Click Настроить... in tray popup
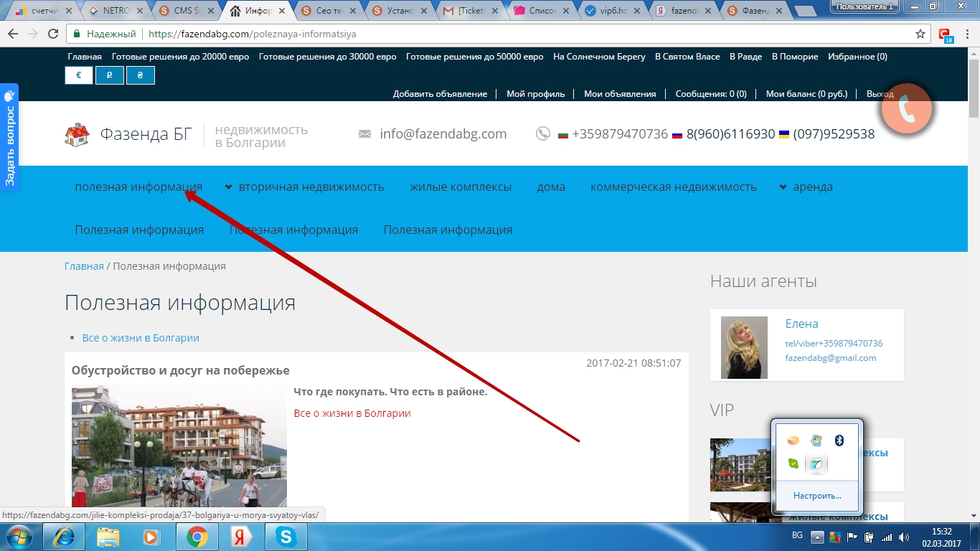Screen dimensions: 980x551 (817, 496)
